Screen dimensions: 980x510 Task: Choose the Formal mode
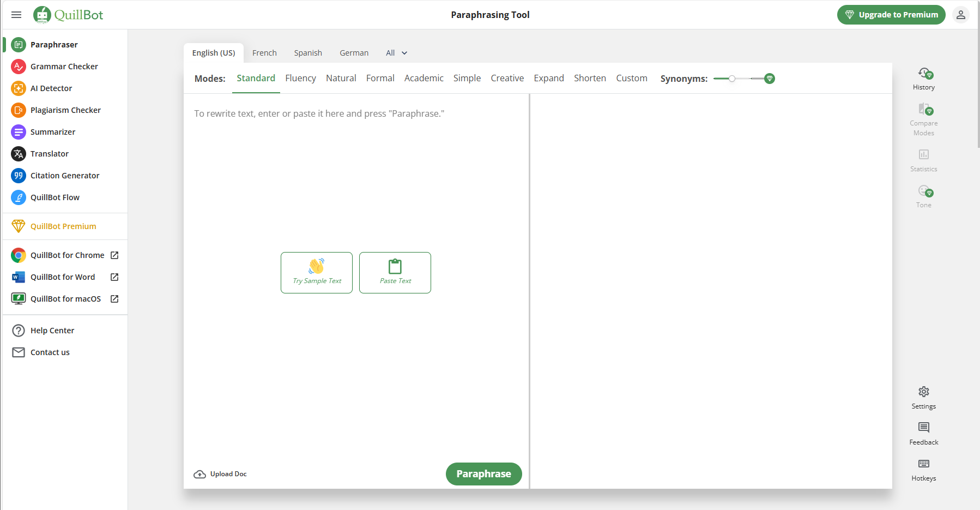(x=380, y=78)
